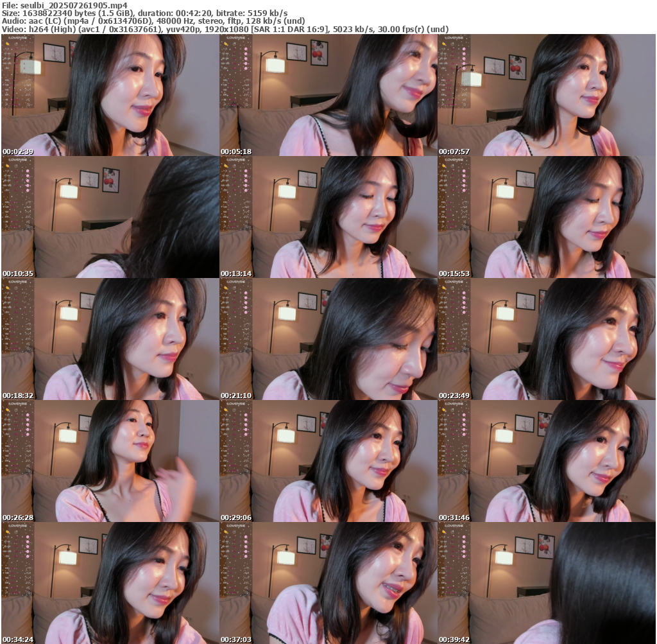Screen dimensions: 657x644
Task: Select the frame stamped 00:05:18
Action: coord(328,95)
